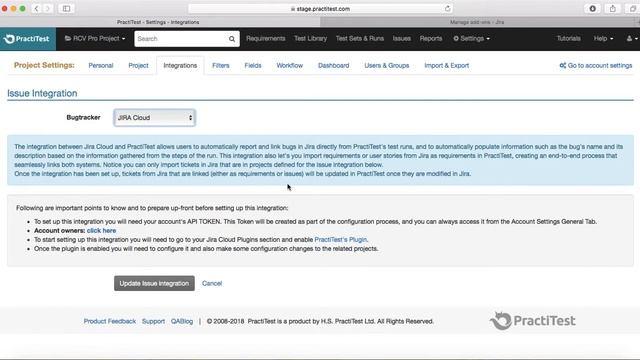
Task: Open the Settings dropdown menu
Action: pyautogui.click(x=471, y=39)
